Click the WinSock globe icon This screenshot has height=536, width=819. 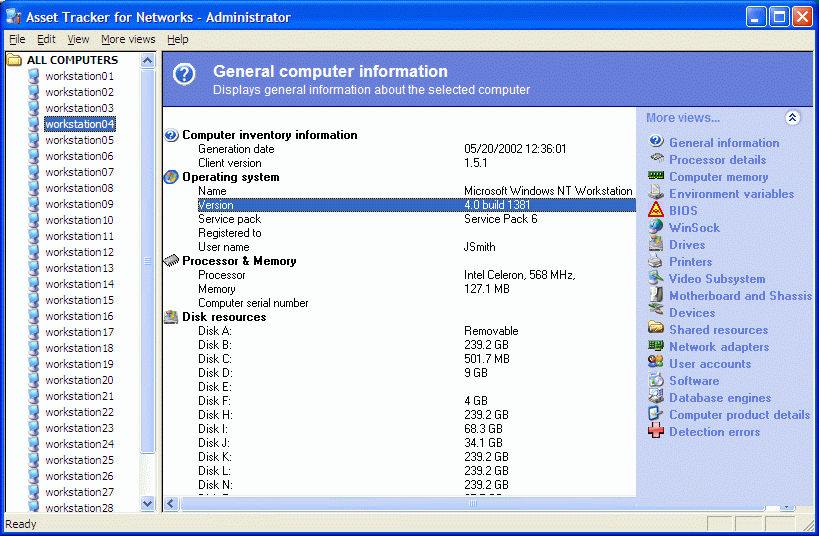pos(656,227)
